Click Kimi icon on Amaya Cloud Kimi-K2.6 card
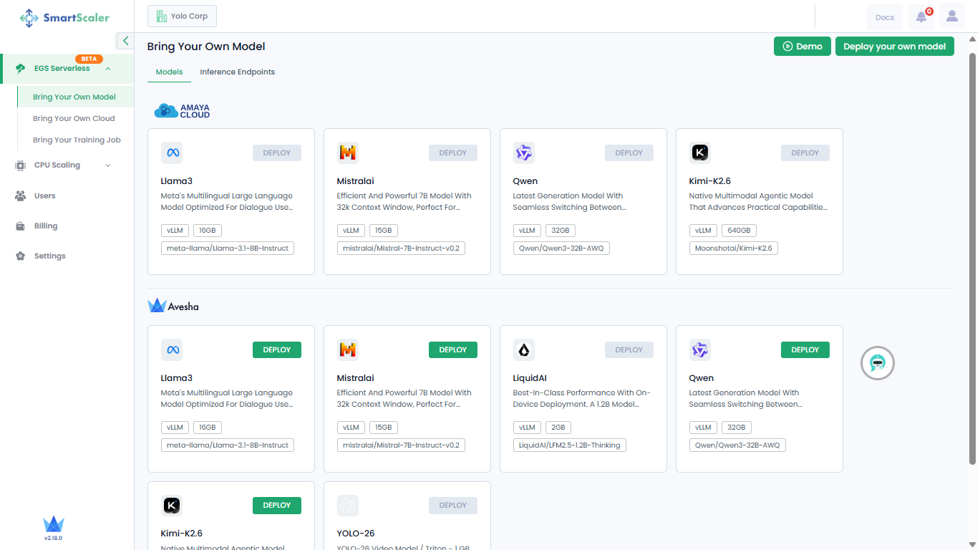 click(x=700, y=153)
